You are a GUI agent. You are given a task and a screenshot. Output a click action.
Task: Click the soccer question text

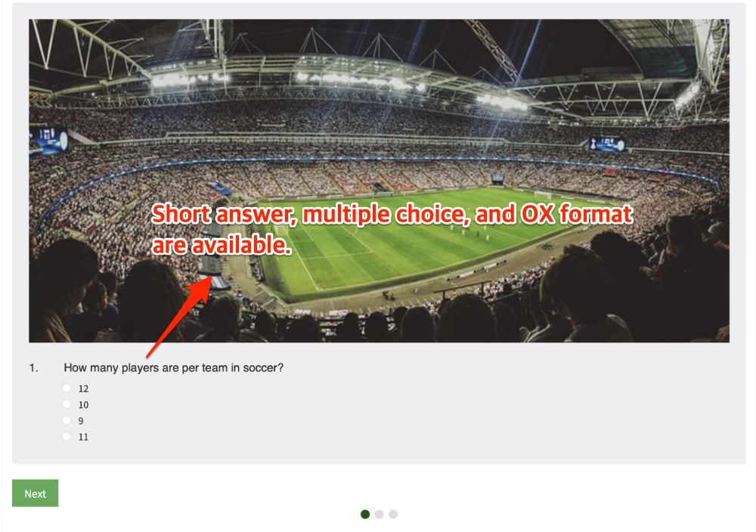pyautogui.click(x=174, y=368)
